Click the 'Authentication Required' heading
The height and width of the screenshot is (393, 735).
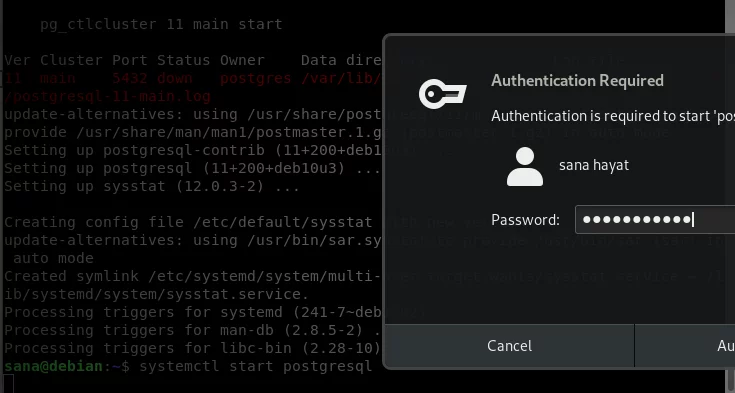577,81
